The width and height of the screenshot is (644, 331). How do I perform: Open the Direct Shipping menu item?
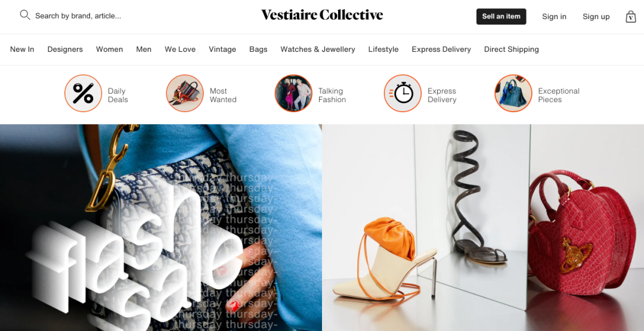(512, 50)
